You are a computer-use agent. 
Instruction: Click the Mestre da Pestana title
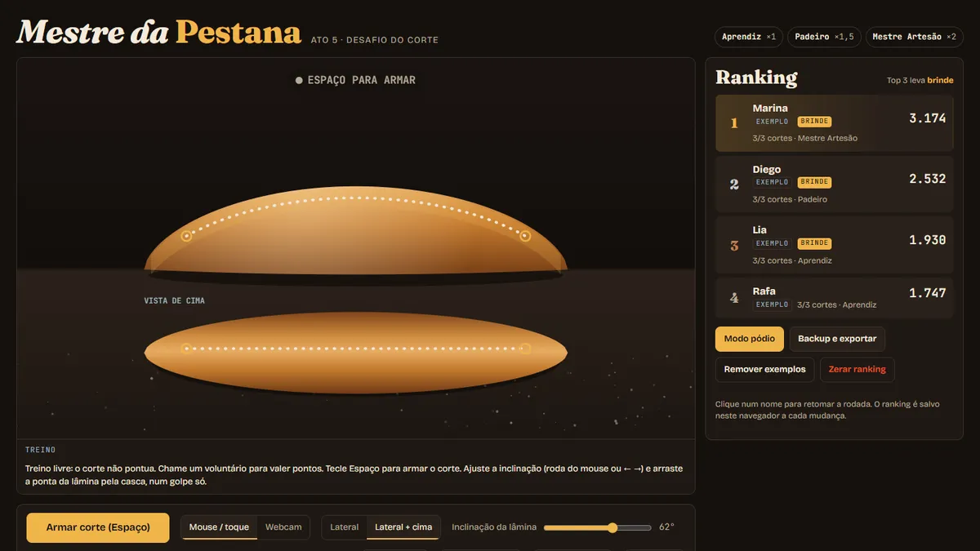click(x=158, y=33)
